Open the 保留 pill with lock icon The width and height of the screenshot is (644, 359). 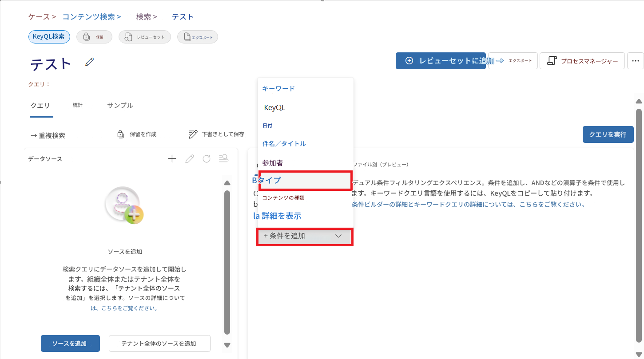click(x=94, y=37)
